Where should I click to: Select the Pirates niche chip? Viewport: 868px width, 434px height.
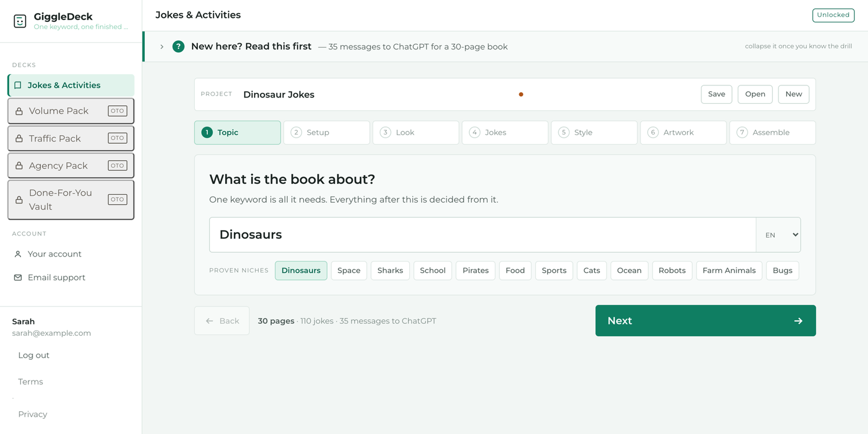[x=476, y=271]
